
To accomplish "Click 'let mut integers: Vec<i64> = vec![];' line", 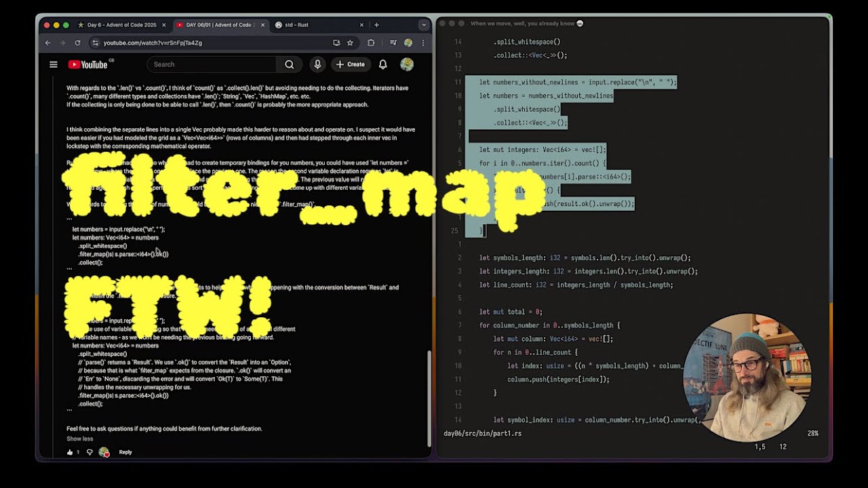I will click(x=542, y=149).
